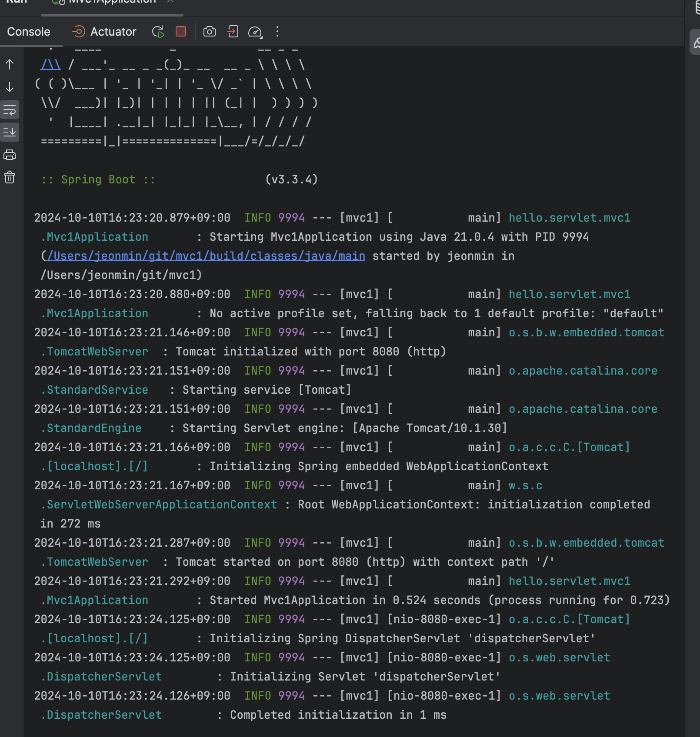Click the timestamp 2024-10-10T16:23:24.126+09:00
The height and width of the screenshot is (737, 700).
pyautogui.click(x=132, y=696)
